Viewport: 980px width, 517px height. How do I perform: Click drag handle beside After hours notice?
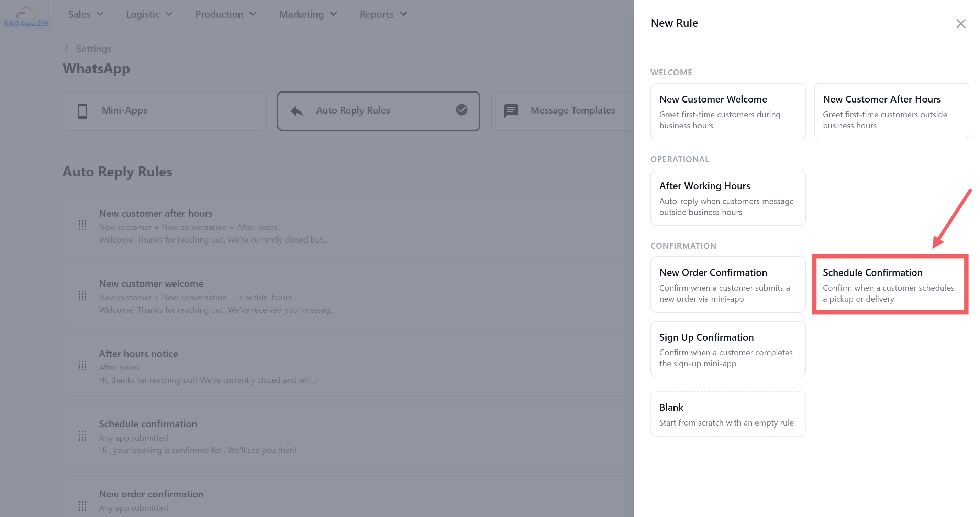pos(82,366)
